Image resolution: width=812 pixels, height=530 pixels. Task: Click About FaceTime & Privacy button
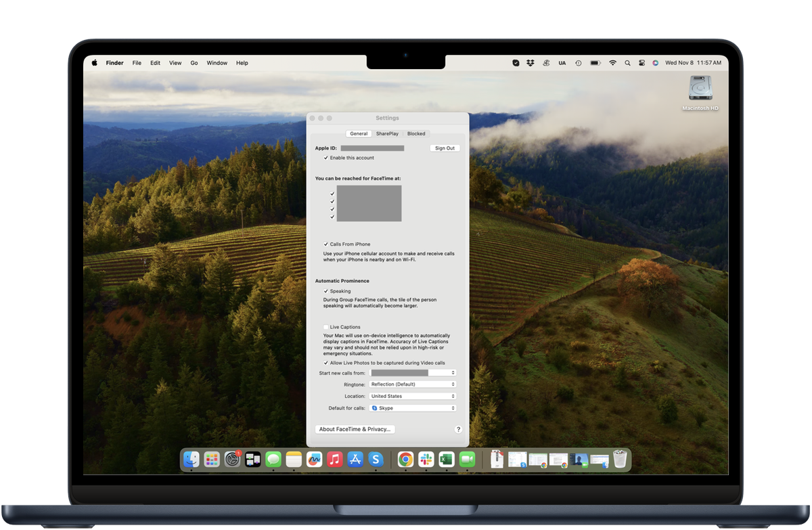(355, 428)
